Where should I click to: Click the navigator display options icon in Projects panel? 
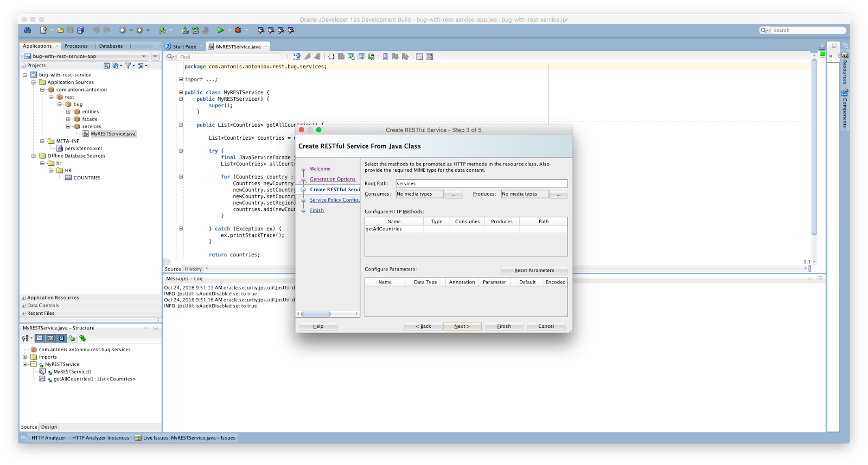click(x=141, y=66)
